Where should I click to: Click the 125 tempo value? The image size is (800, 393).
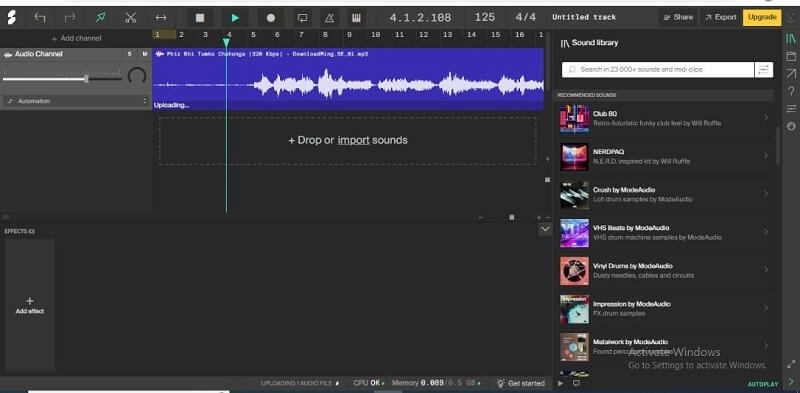point(485,17)
